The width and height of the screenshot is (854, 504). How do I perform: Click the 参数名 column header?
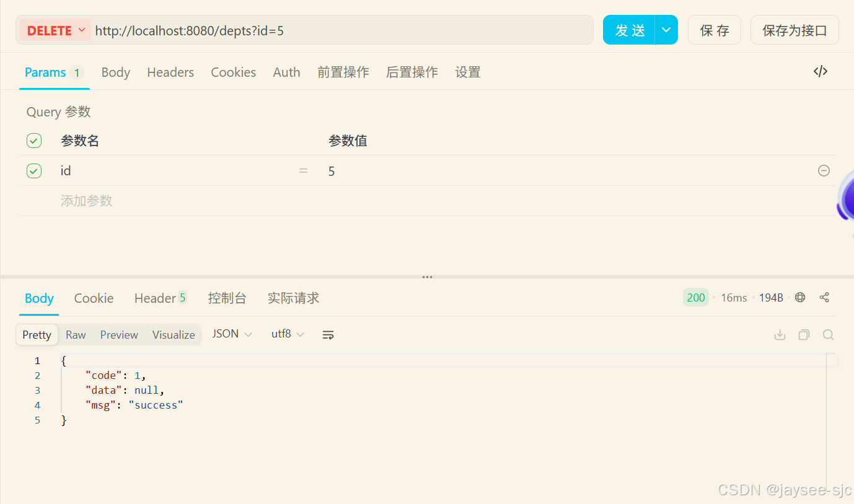(80, 141)
